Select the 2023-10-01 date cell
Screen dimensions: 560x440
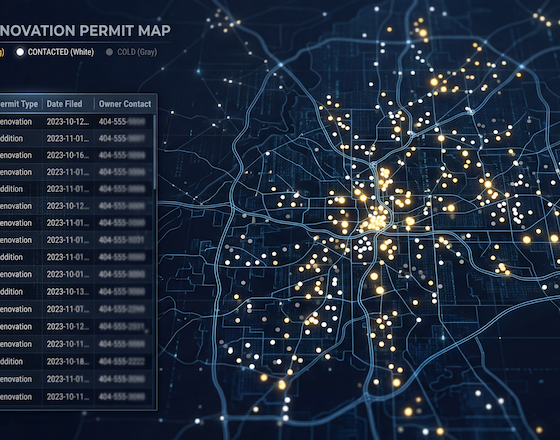click(x=68, y=274)
